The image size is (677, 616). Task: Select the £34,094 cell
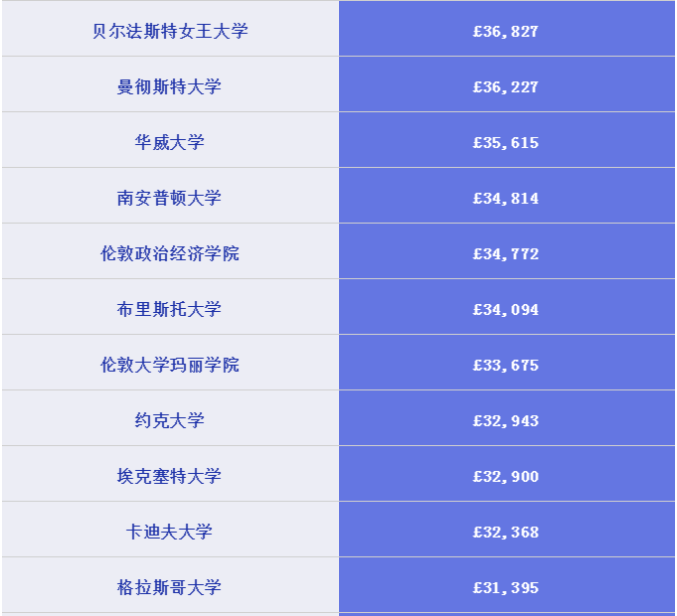pyautogui.click(x=506, y=310)
